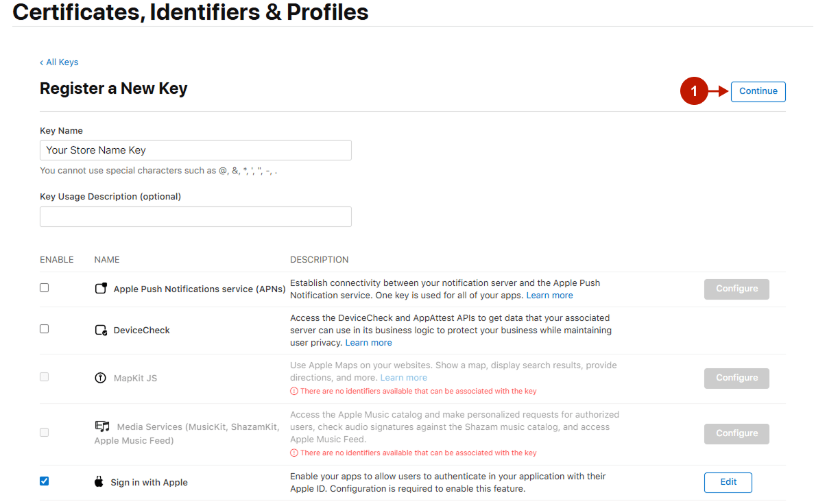Viewport: 827px width, 504px height.
Task: Enable the Apple Push Notifications checkbox
Action: pos(45,288)
